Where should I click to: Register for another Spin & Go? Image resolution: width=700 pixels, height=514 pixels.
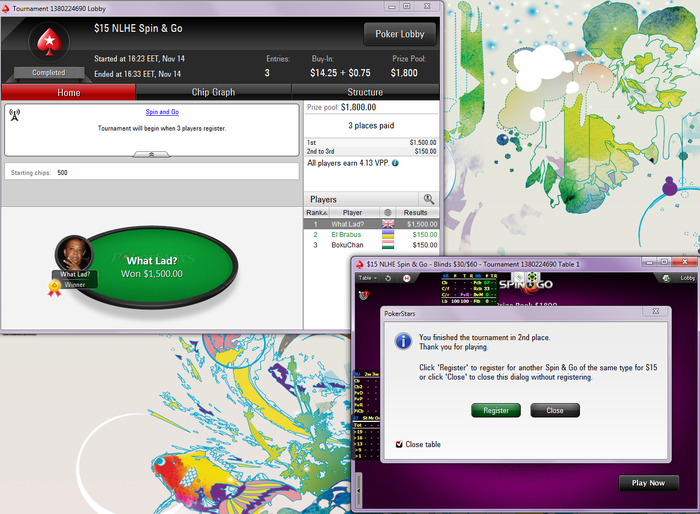tap(496, 410)
